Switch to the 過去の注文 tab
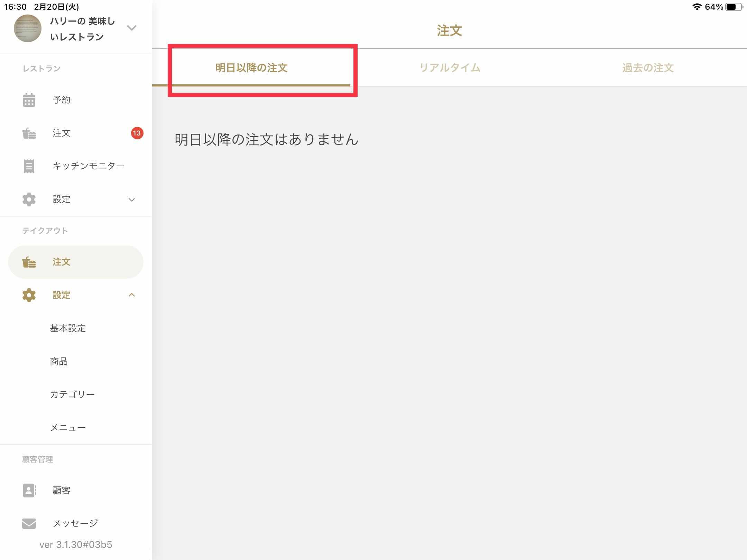Viewport: 747px width, 560px height. coord(648,68)
